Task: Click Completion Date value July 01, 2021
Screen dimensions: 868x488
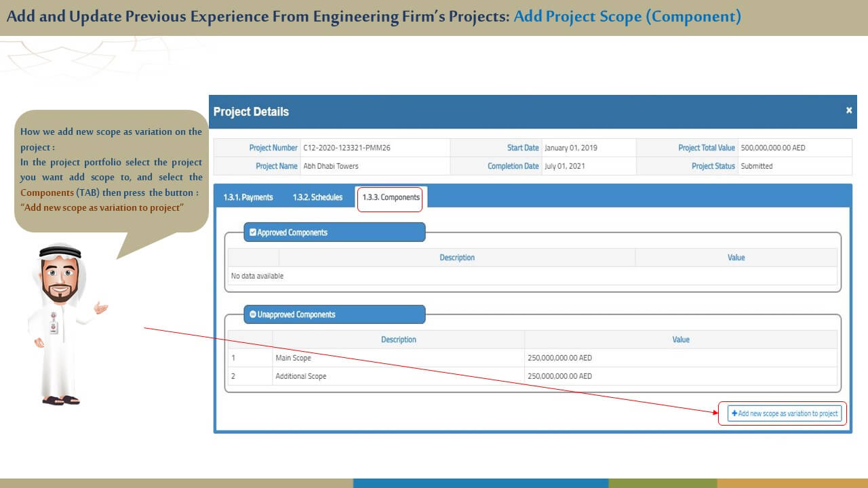Action: [x=564, y=166]
